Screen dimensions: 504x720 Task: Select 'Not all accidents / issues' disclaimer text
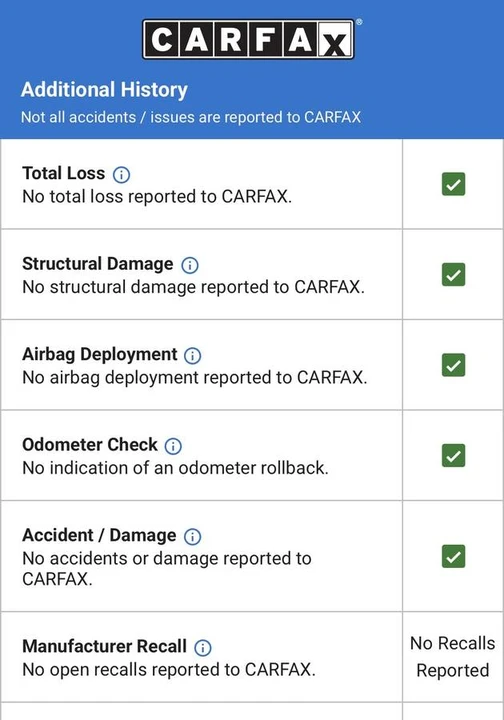(191, 117)
